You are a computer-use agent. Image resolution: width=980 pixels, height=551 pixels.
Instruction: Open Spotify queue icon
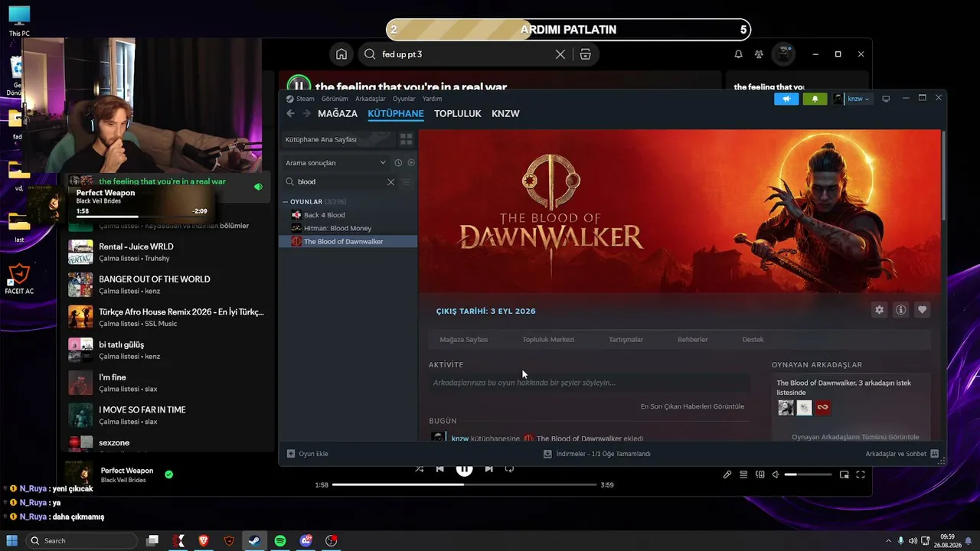click(743, 474)
